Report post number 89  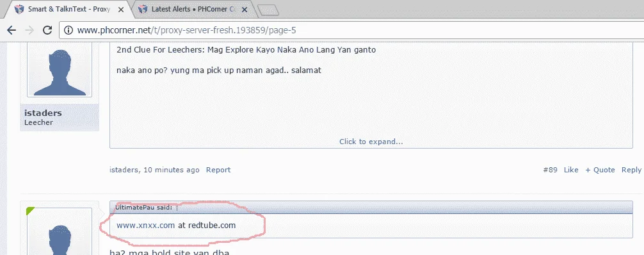(x=218, y=170)
